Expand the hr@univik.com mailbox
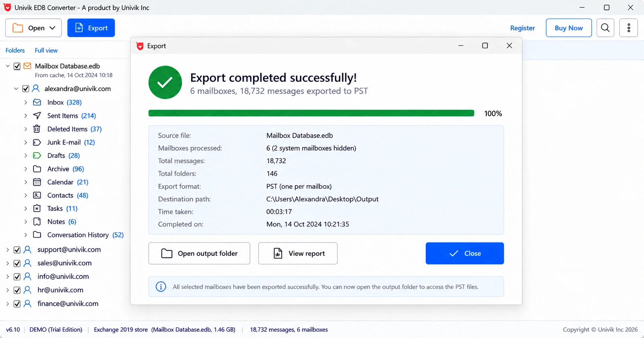 click(x=7, y=290)
